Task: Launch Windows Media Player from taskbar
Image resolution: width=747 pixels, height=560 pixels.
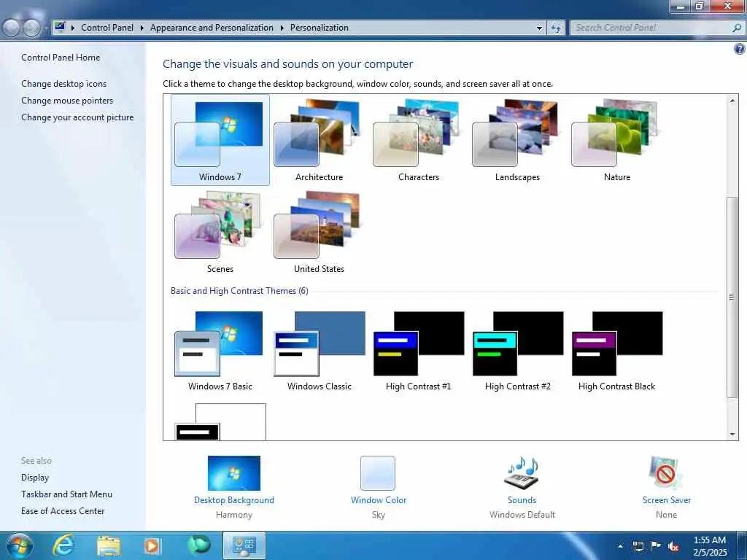Action: pos(152,545)
